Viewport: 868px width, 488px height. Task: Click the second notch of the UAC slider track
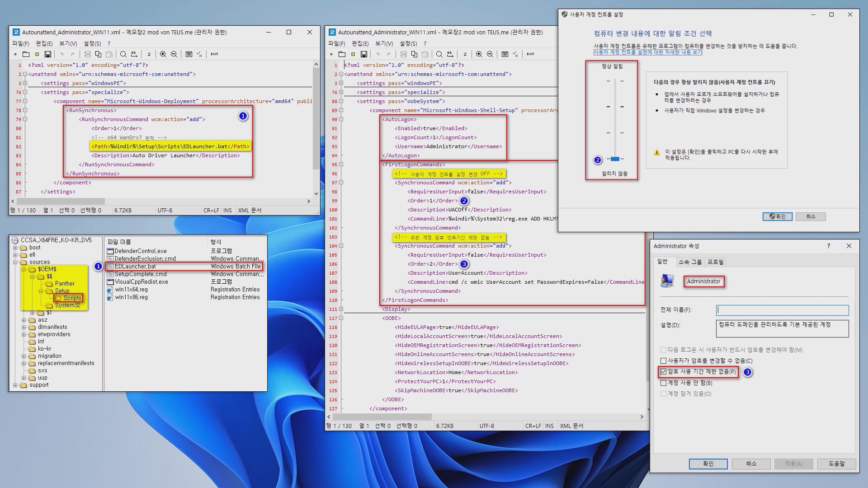615,107
